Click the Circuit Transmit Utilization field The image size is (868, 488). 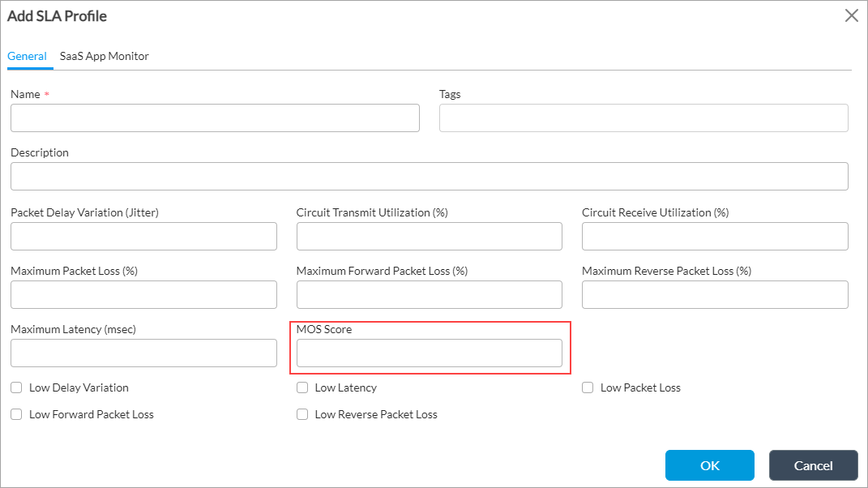(429, 236)
